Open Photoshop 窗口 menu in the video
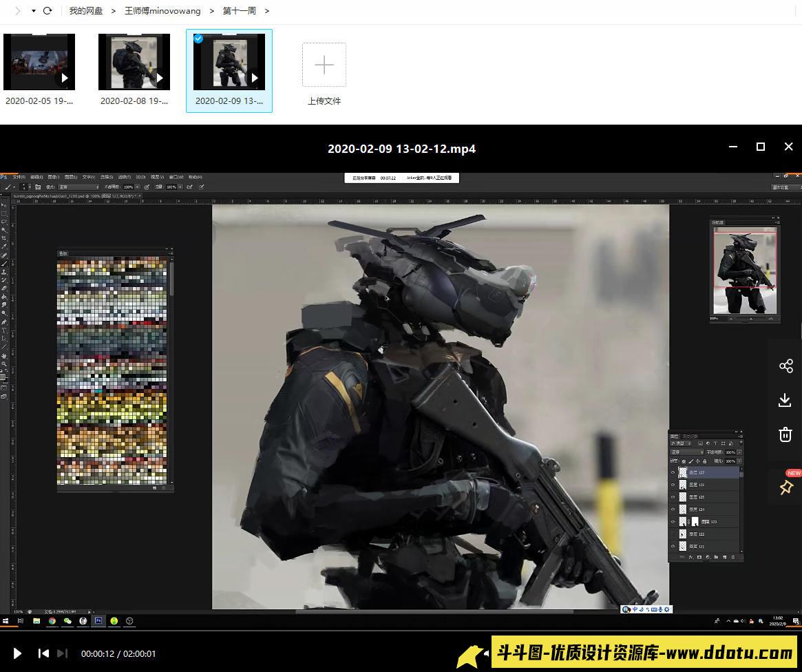Image resolution: width=802 pixels, height=672 pixels. [x=176, y=177]
